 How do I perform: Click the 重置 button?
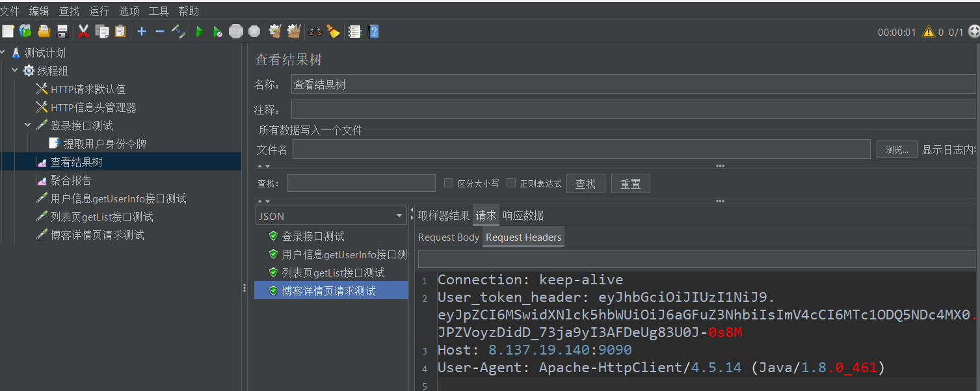[630, 184]
